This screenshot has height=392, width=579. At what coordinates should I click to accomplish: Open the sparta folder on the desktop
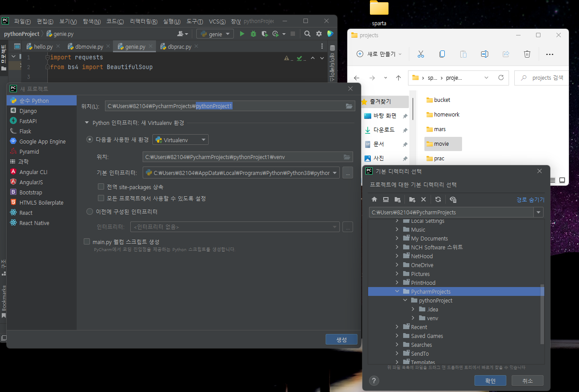pos(379,14)
